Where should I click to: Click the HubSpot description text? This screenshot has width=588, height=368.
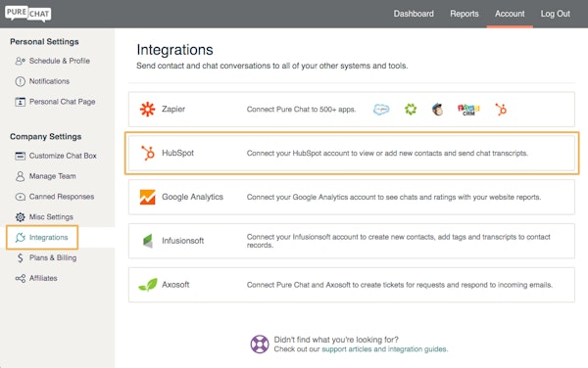tap(387, 153)
